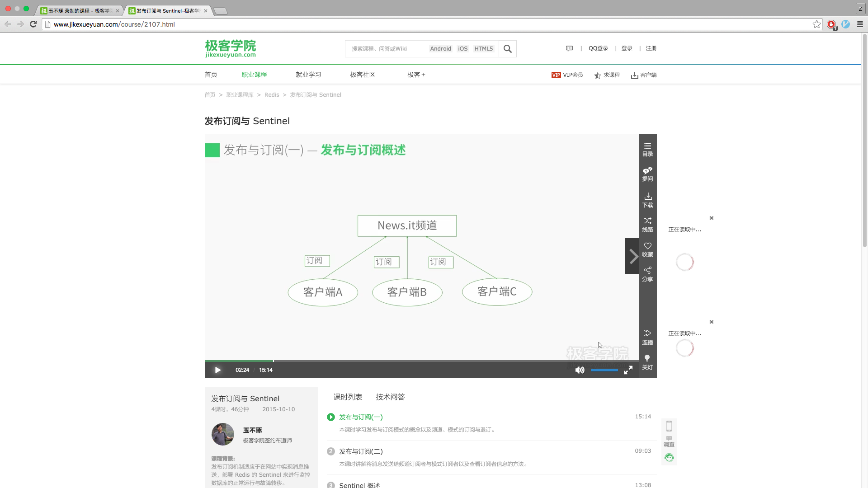Enter fullscreen with the expand icon
868x488 pixels.
click(x=628, y=370)
